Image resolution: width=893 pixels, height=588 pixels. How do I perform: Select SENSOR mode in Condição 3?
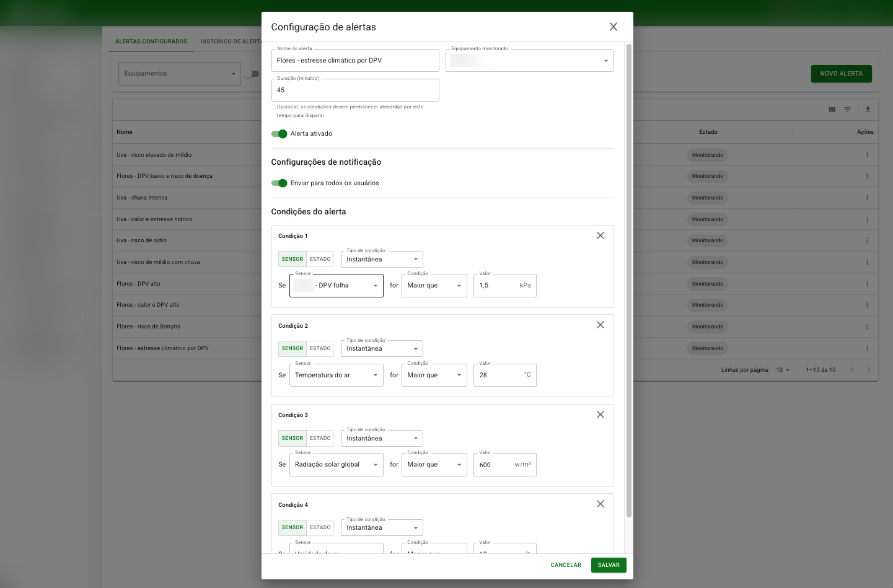[x=293, y=438]
